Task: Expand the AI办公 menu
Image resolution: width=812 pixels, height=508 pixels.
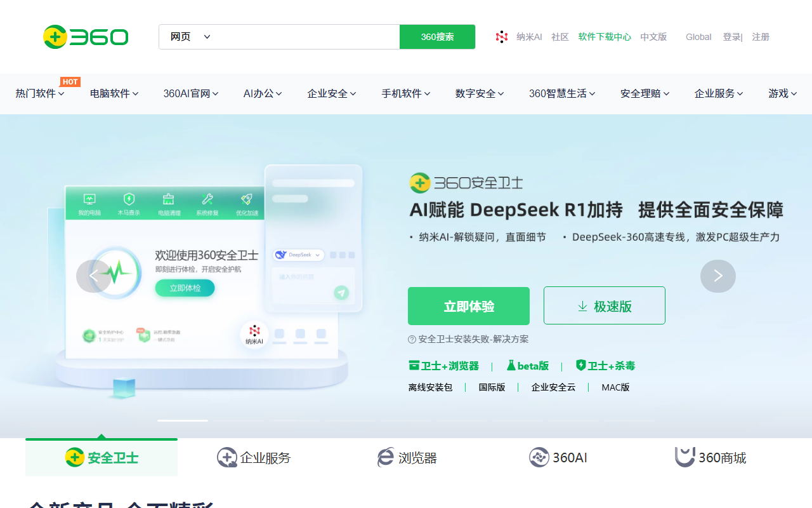Action: tap(263, 93)
